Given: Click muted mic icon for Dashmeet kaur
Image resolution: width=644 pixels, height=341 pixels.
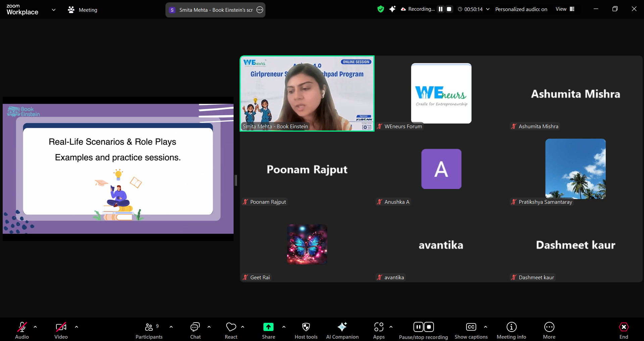Looking at the screenshot, I should (x=514, y=278).
